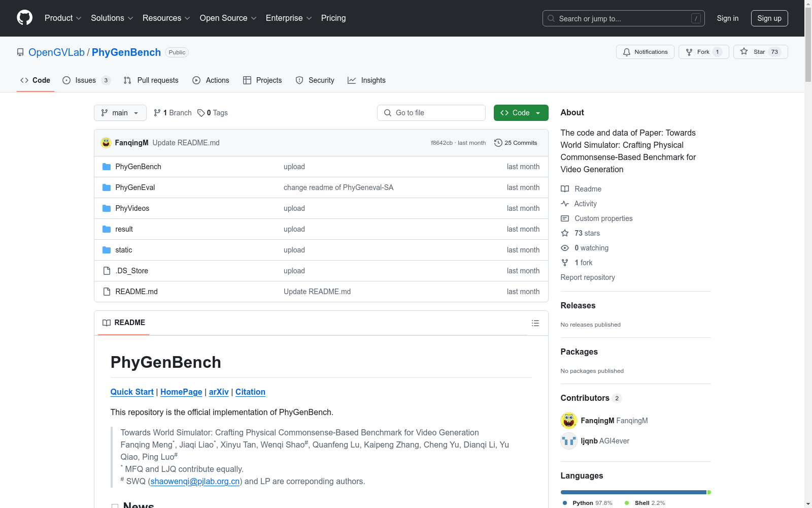The width and height of the screenshot is (812, 508).
Task: Click the Shell 2.2% language label
Action: [x=645, y=503]
